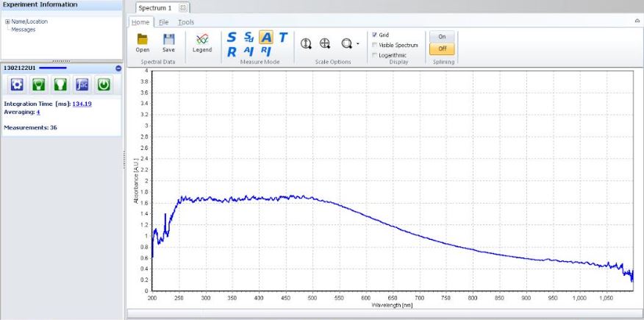Click the Open spectral data icon
This screenshot has width=644, height=320.
tap(143, 40)
